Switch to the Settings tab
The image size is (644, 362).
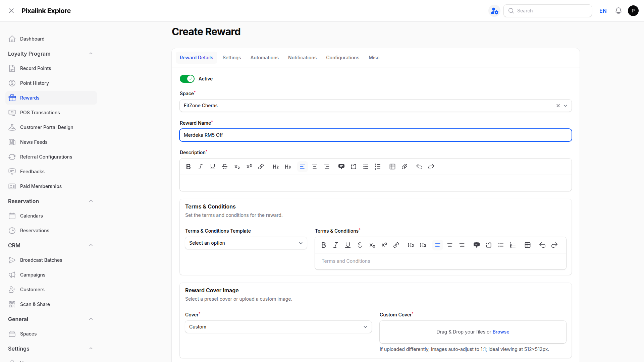click(x=232, y=58)
